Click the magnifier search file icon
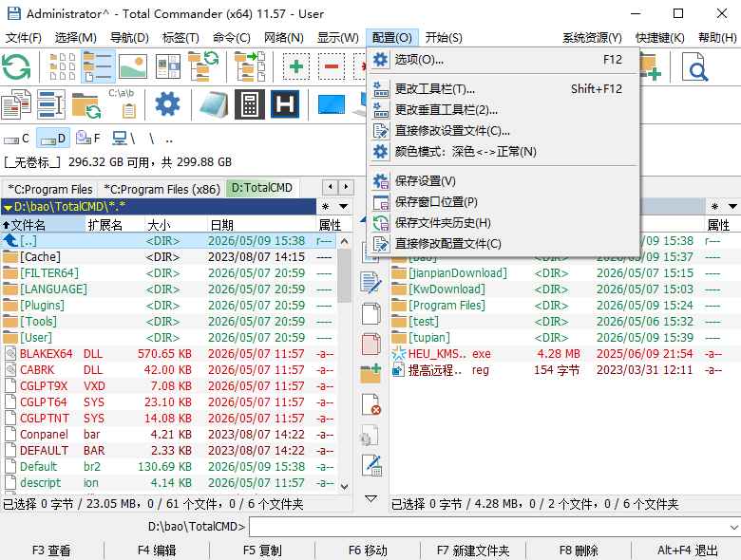 point(694,66)
